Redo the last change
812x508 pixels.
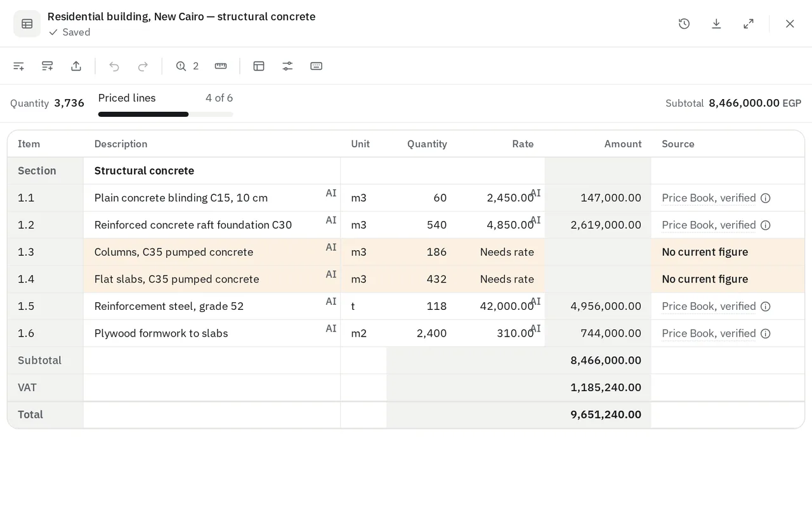(143, 66)
